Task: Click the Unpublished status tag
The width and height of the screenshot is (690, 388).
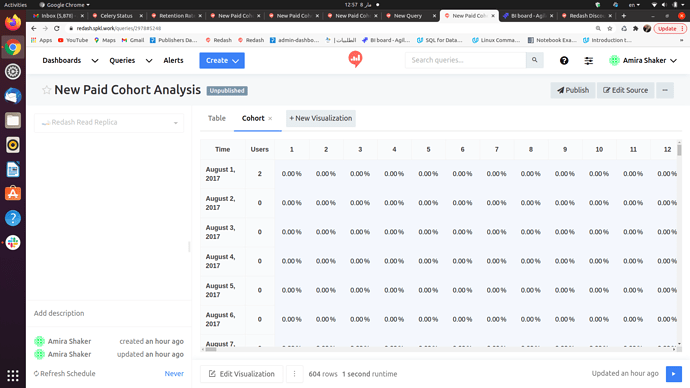Action: (x=227, y=91)
